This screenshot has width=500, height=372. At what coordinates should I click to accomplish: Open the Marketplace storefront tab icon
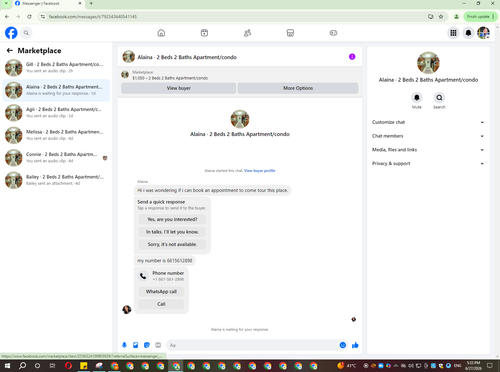point(290,33)
